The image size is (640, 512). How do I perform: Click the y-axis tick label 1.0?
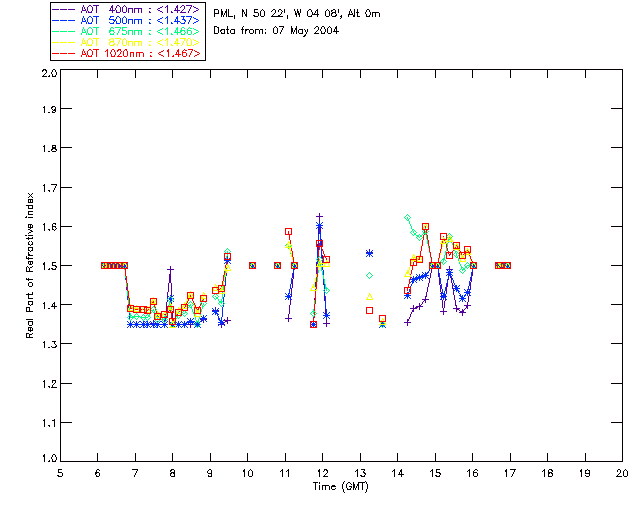49,458
